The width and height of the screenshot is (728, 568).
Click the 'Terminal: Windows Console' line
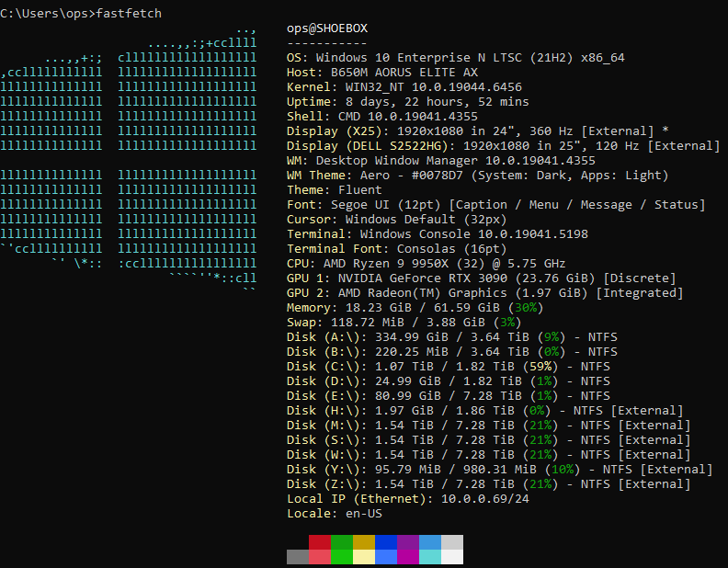coord(438,233)
